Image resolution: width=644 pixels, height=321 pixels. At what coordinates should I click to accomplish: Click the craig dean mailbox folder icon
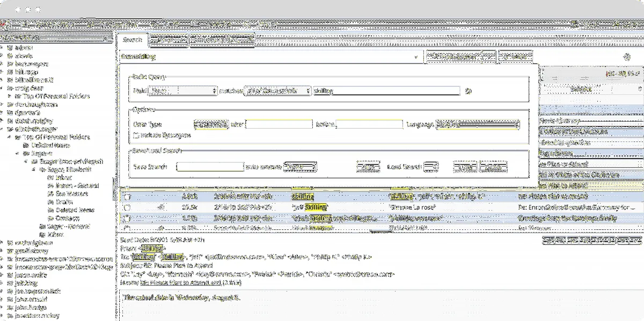point(10,88)
